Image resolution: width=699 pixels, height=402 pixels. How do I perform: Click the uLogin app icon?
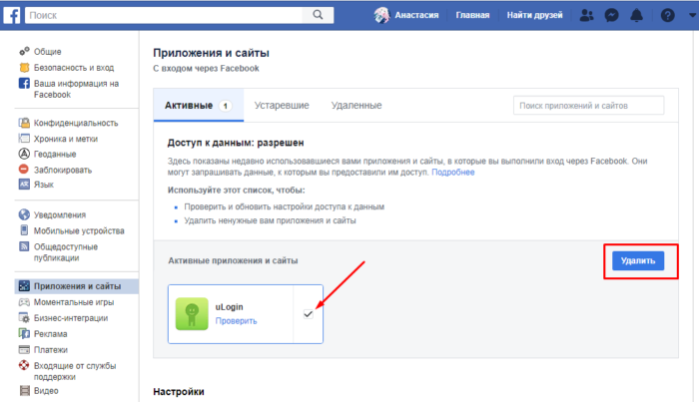[x=192, y=314]
